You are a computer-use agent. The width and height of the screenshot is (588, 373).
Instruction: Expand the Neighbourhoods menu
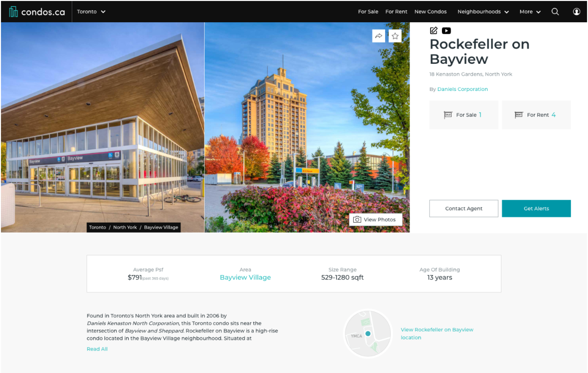click(x=483, y=12)
